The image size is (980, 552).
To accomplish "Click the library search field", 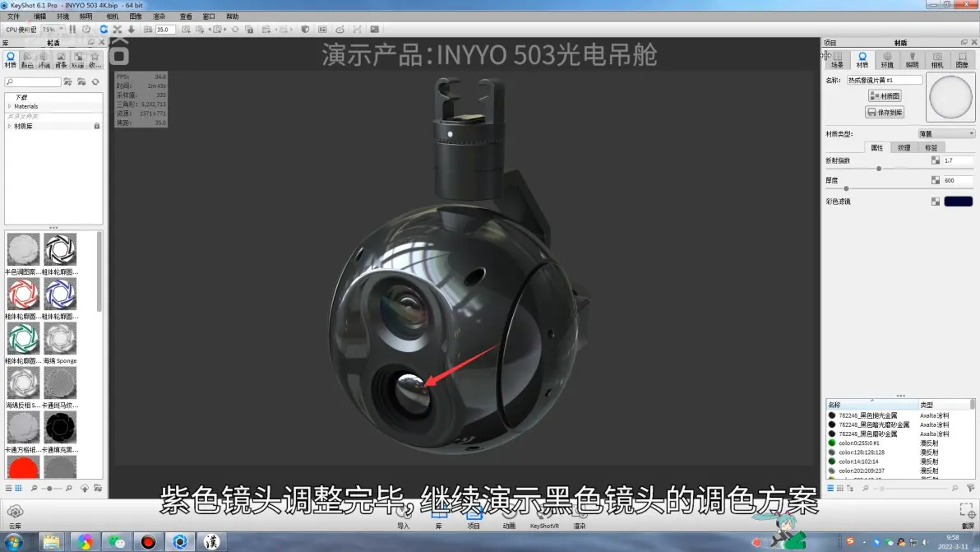I will (33, 82).
